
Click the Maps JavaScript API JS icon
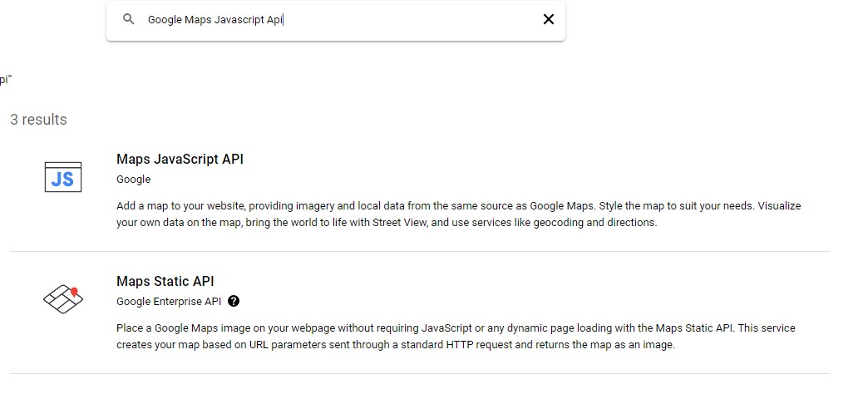62,177
